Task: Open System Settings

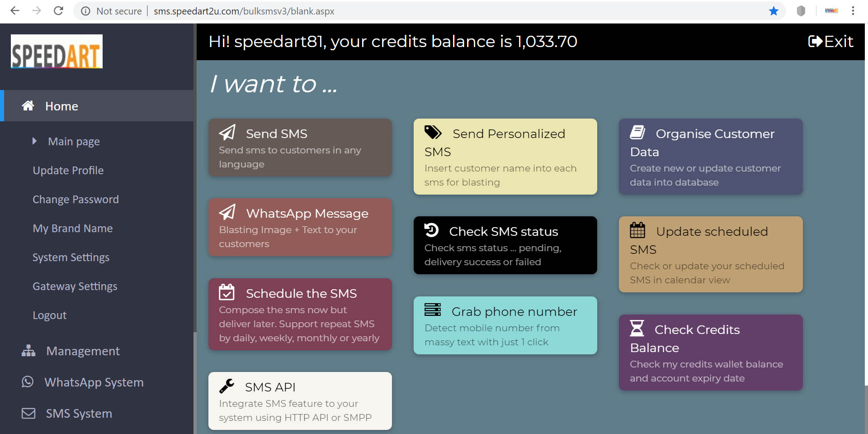Action: coord(71,258)
